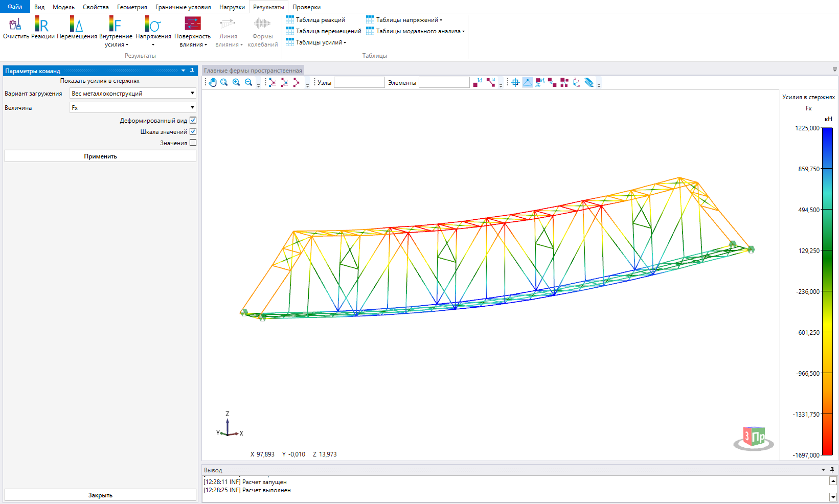This screenshot has width=839, height=504.
Task: Toggle Шкала значений checkbox
Action: coord(193,131)
